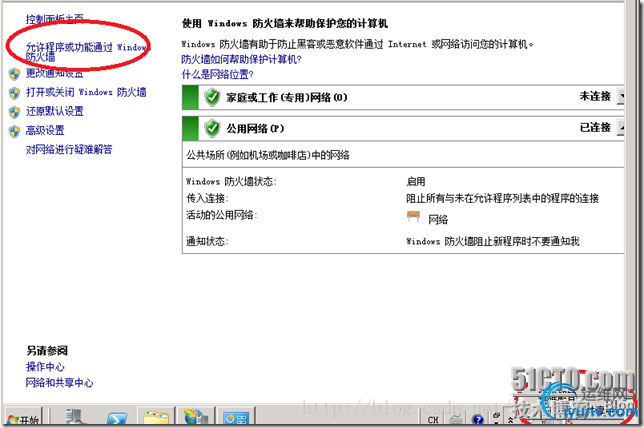The width and height of the screenshot is (644, 428).
Task: Open 网络和共享中心 link
Action: coord(60,382)
